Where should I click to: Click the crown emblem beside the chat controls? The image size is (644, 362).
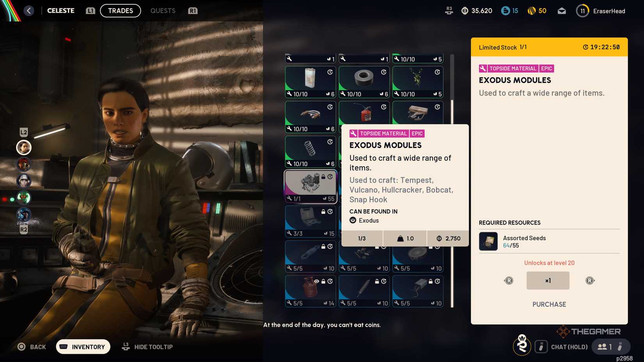pos(522,346)
